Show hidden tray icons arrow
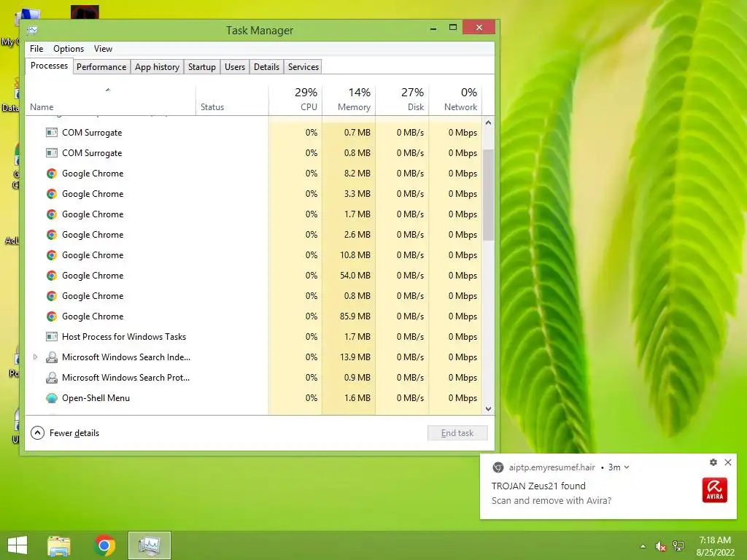Screen dimensions: 747x560 (x=643, y=546)
